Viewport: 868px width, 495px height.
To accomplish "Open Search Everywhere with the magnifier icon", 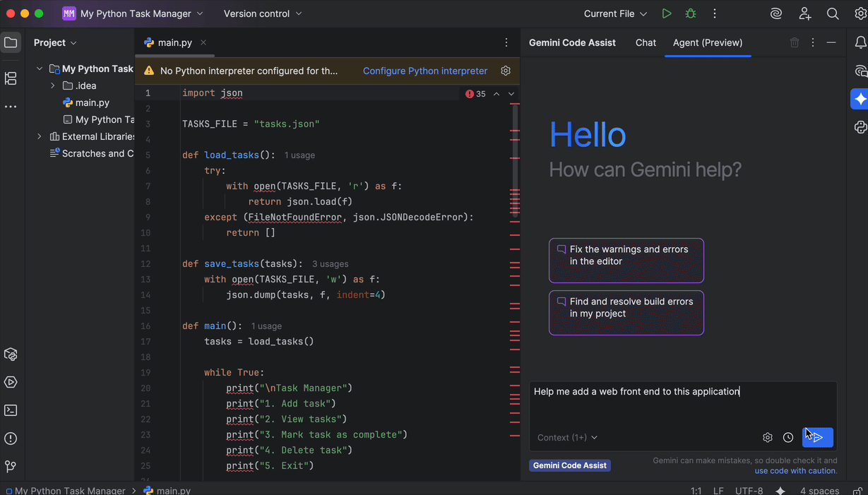I will click(833, 13).
